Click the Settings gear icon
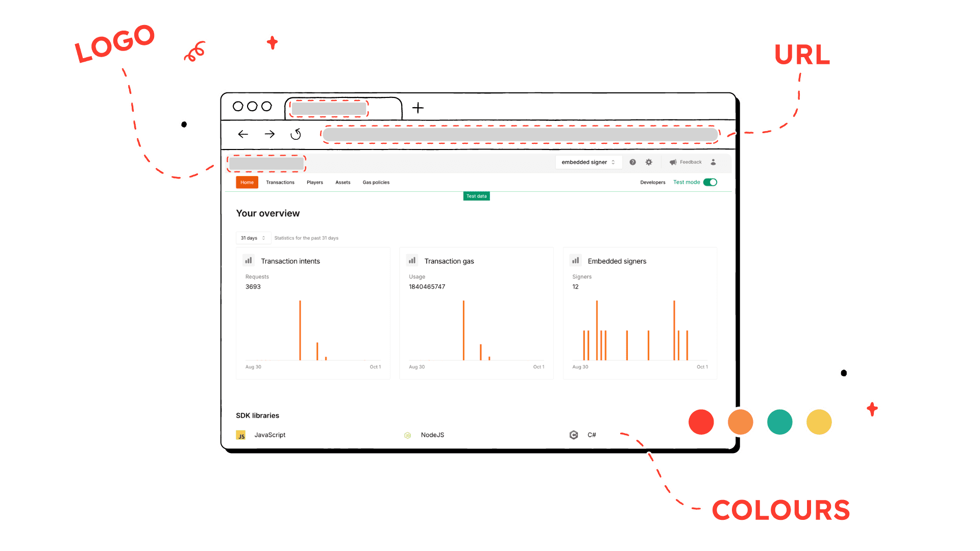The height and width of the screenshot is (551, 980). (x=648, y=162)
